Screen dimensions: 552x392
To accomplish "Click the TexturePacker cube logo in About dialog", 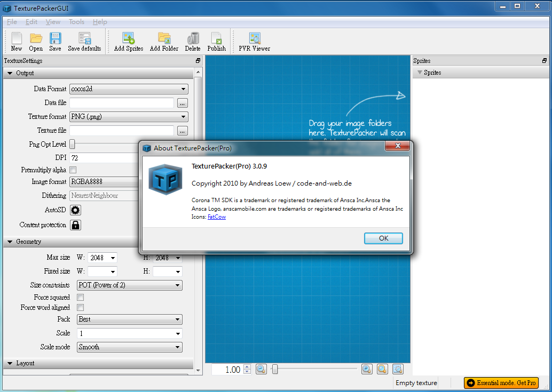I will coord(165,180).
